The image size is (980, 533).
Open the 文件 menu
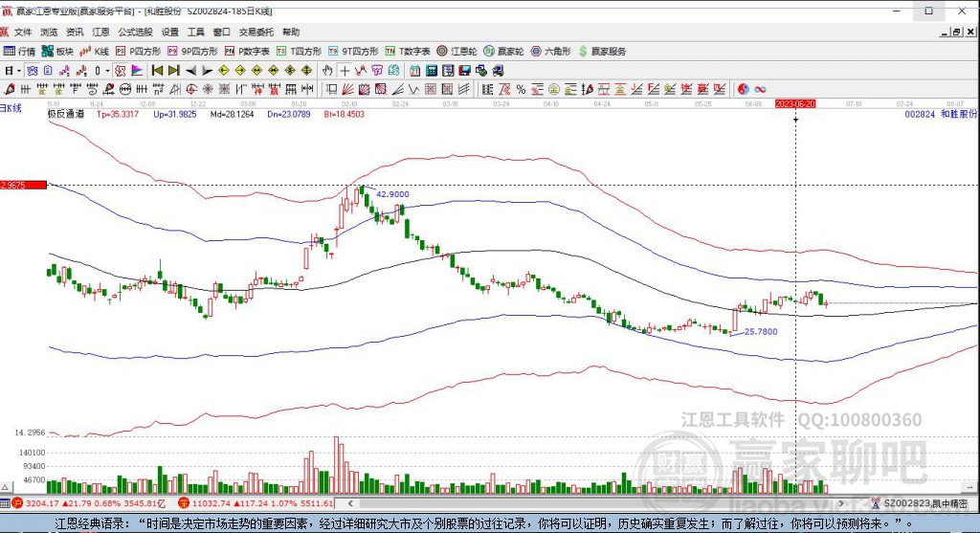(23, 32)
